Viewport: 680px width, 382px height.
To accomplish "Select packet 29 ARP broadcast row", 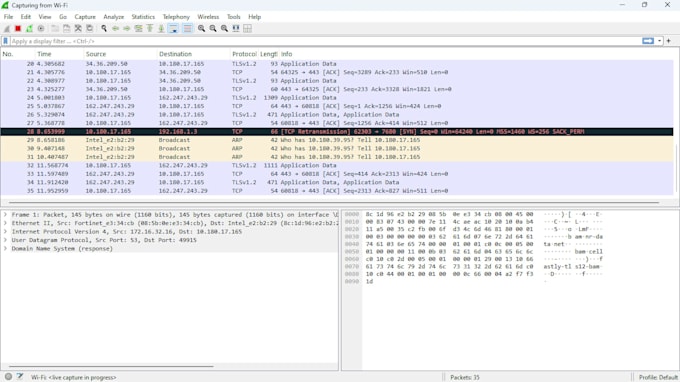I will click(337, 140).
